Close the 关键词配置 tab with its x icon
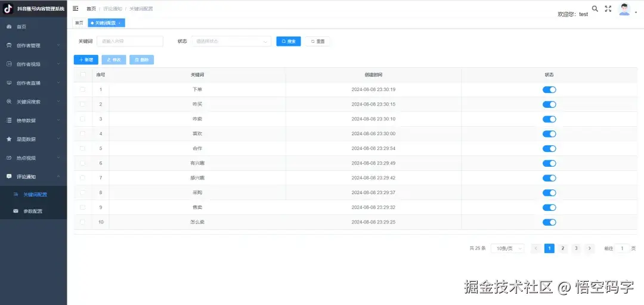Screen dimensions: 644x305 tap(119, 23)
